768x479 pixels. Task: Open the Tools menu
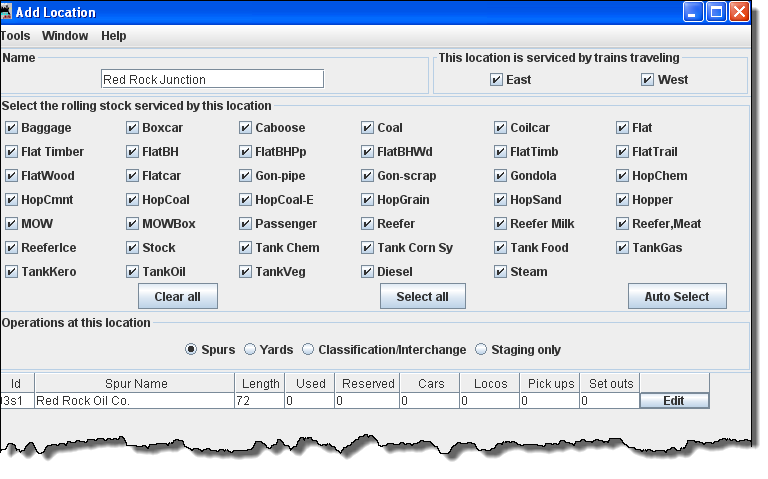[x=15, y=36]
